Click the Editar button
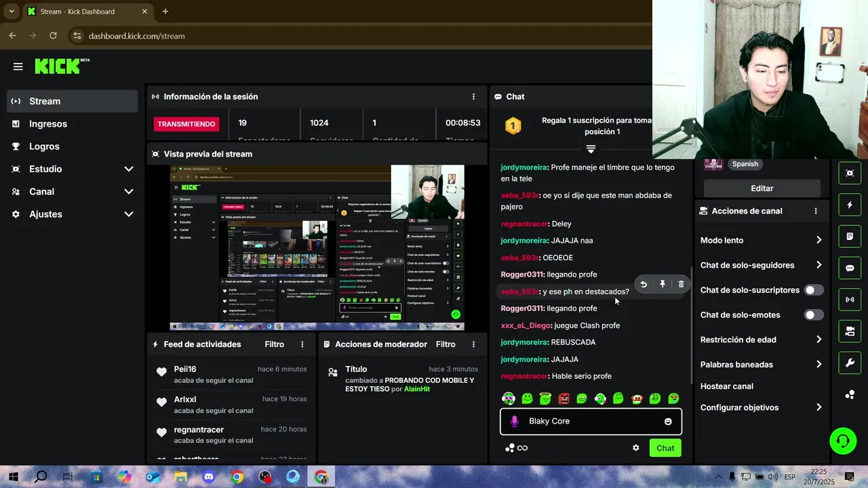 point(762,188)
